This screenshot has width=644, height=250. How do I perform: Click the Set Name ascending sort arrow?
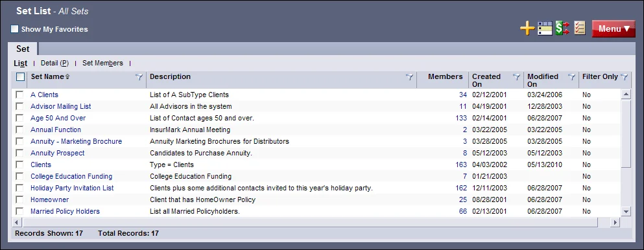[67, 76]
